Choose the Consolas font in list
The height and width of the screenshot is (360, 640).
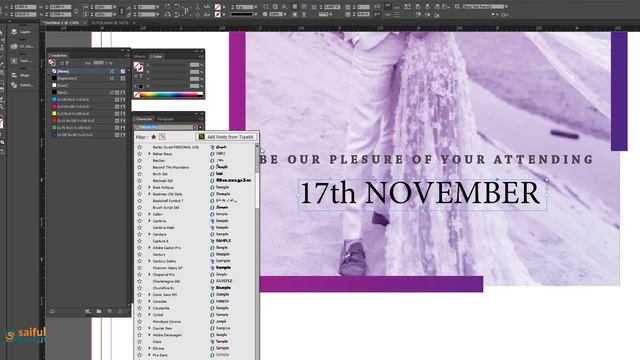click(160, 302)
